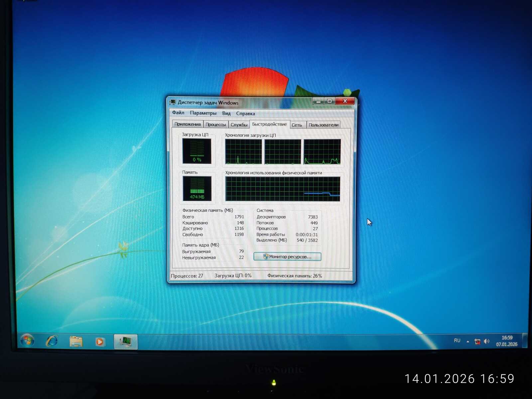Click the Кэшировано value 148
The height and width of the screenshot is (399, 532).
coord(240,223)
